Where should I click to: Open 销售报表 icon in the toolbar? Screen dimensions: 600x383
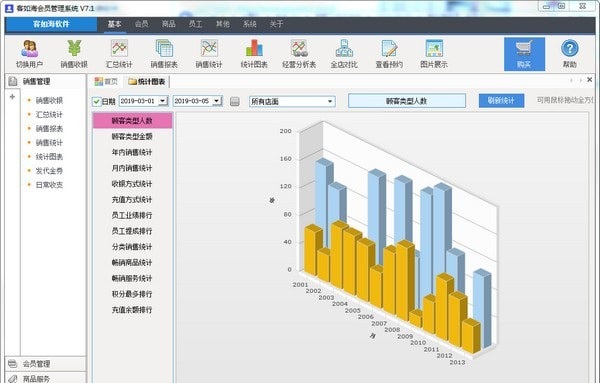164,54
